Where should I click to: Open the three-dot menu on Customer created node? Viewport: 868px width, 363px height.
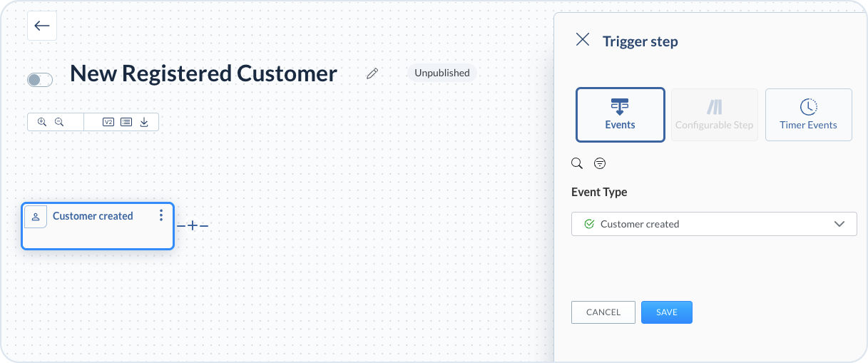[161, 215]
